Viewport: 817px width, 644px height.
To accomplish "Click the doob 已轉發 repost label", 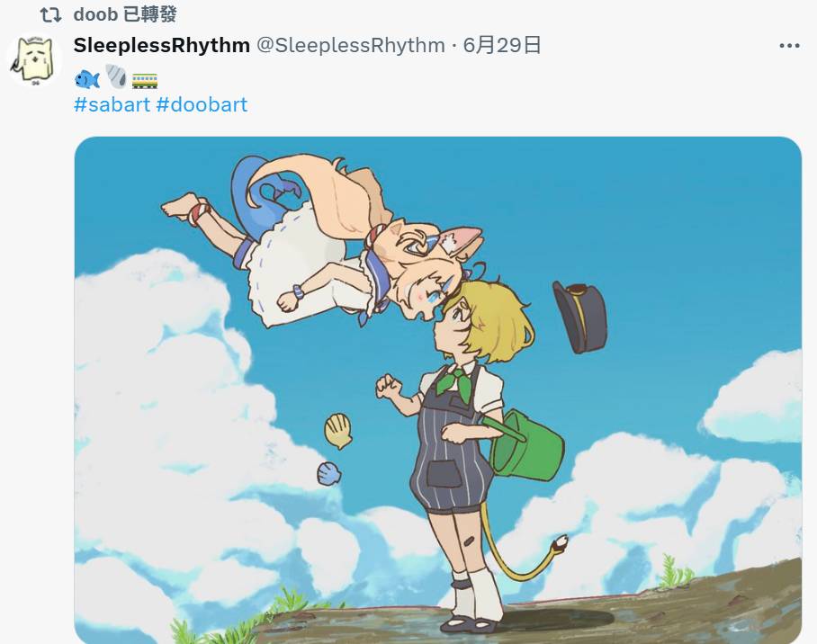I will 125,14.
